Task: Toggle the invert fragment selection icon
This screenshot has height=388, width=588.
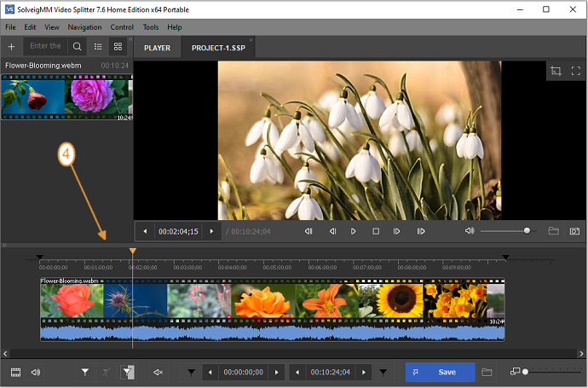Action: click(x=127, y=373)
